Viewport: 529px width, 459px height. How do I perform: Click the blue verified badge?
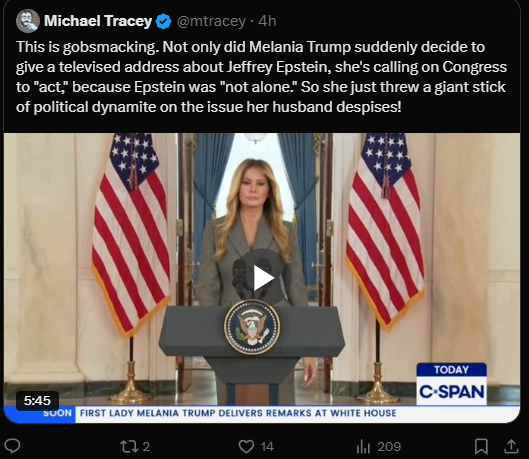[164, 21]
